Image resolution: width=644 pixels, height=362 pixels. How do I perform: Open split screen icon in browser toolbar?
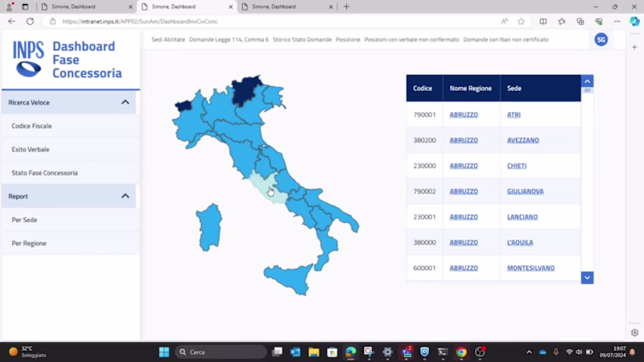point(543,22)
